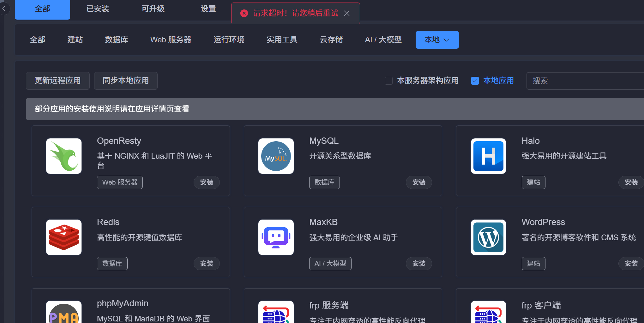
Task: Uncheck the 本地应用 checkbox
Action: point(475,81)
